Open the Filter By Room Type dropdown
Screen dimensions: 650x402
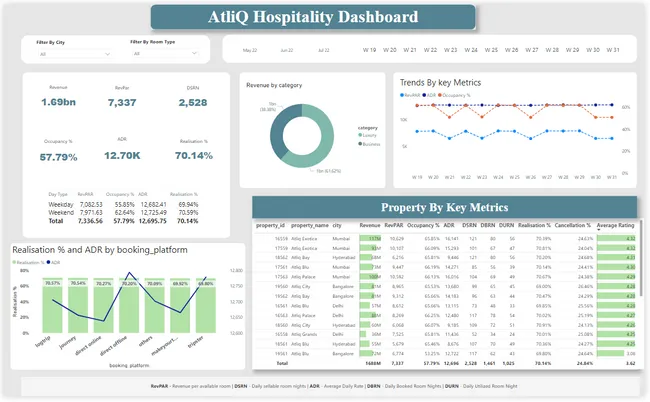point(166,53)
